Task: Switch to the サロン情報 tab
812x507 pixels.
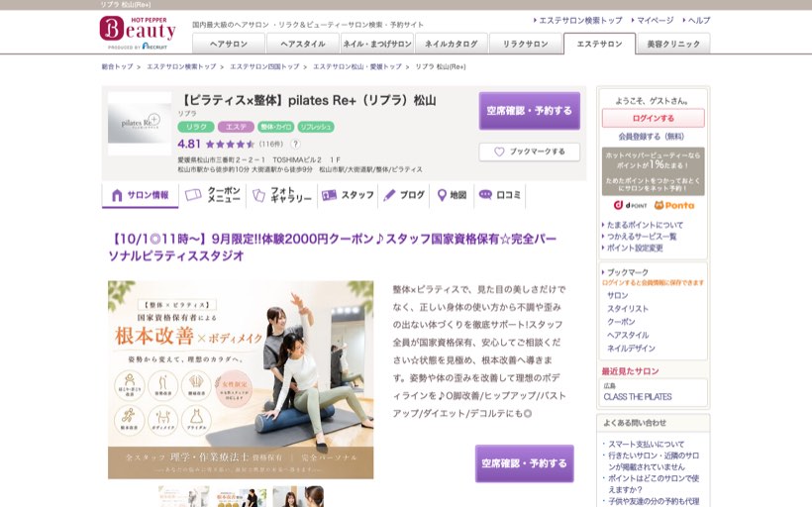Action: (140, 195)
